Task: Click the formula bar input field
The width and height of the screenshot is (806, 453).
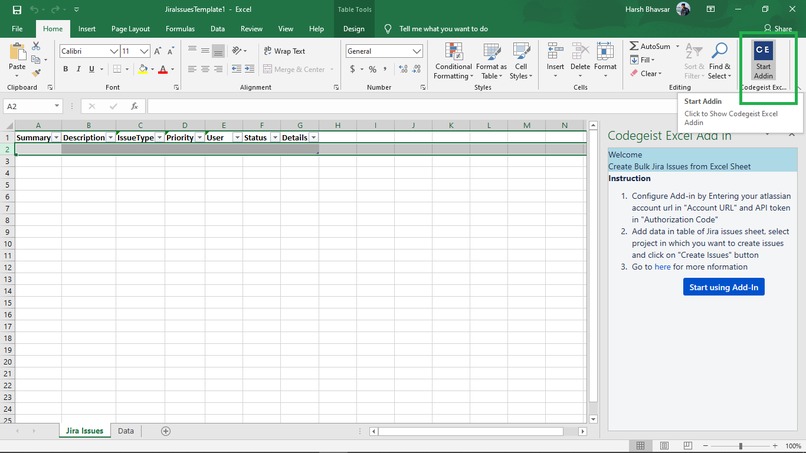Action: pos(411,106)
